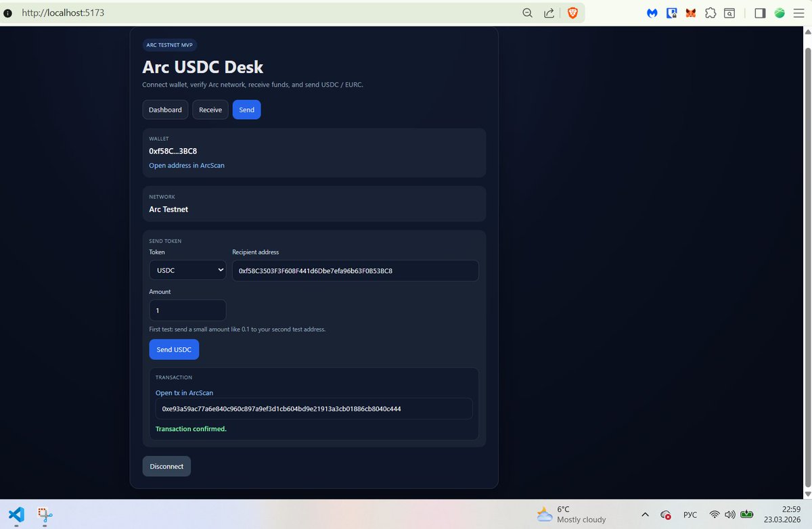812x529 pixels.
Task: Open the browser hamburger menu
Action: coord(798,12)
